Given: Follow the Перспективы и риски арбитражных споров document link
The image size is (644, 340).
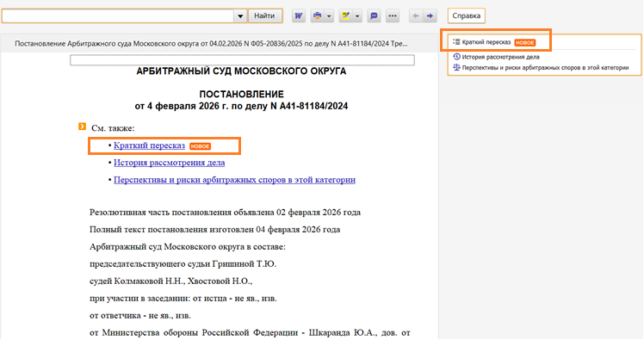Looking at the screenshot, I should coord(234,180).
